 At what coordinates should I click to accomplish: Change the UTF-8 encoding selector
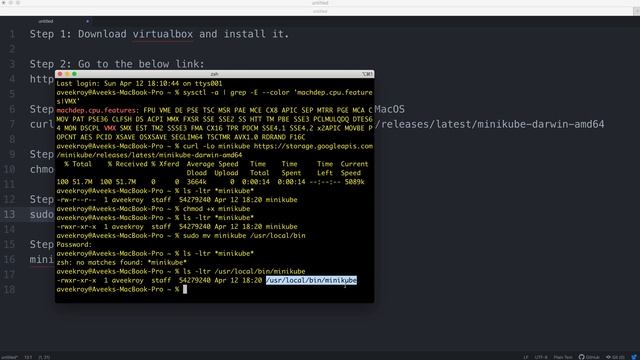coord(541,357)
